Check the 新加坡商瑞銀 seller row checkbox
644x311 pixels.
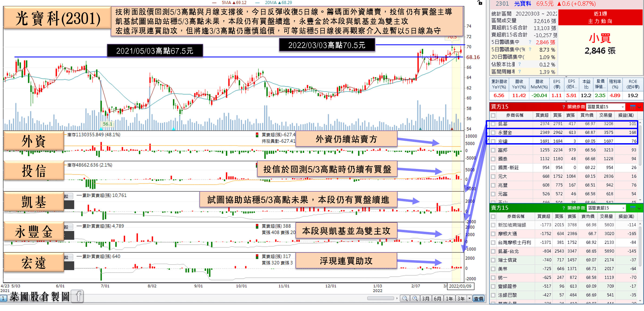pyautogui.click(x=493, y=225)
